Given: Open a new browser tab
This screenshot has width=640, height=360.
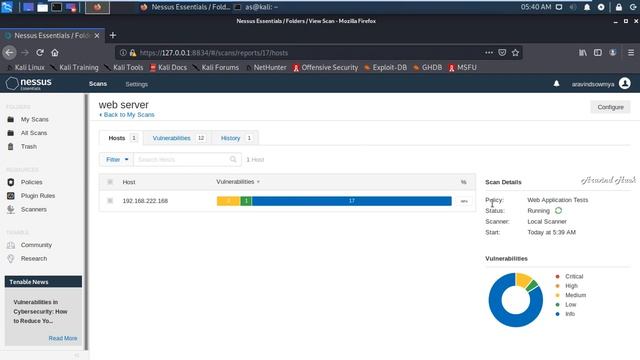Looking at the screenshot, I should [113, 36].
